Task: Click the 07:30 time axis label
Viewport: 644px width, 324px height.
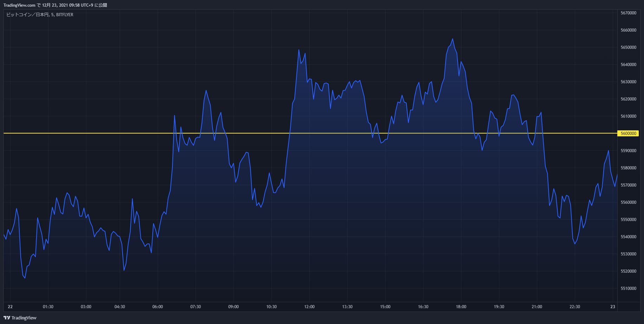Action: coord(196,307)
